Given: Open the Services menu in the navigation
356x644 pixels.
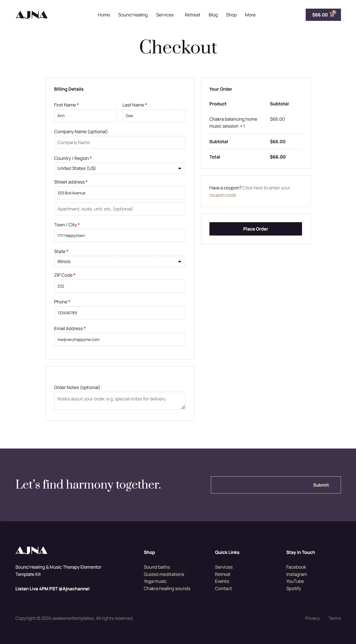Looking at the screenshot, I should pos(165,15).
